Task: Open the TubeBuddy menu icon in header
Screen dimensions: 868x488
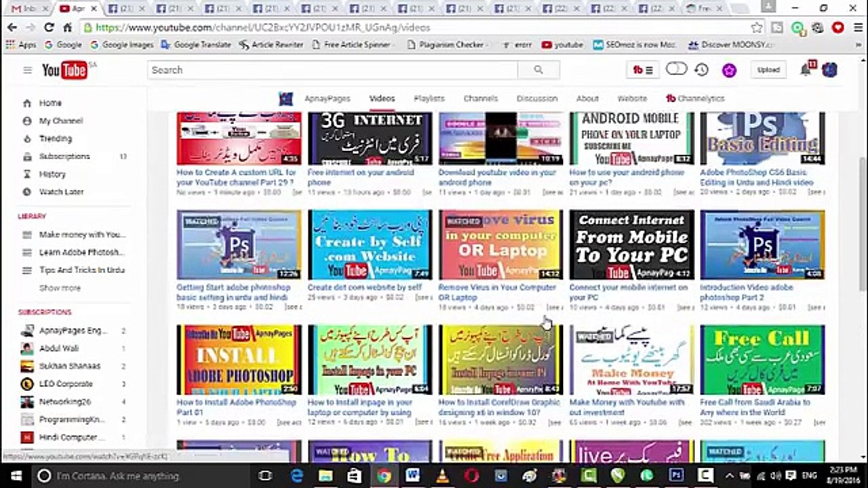Action: click(642, 70)
